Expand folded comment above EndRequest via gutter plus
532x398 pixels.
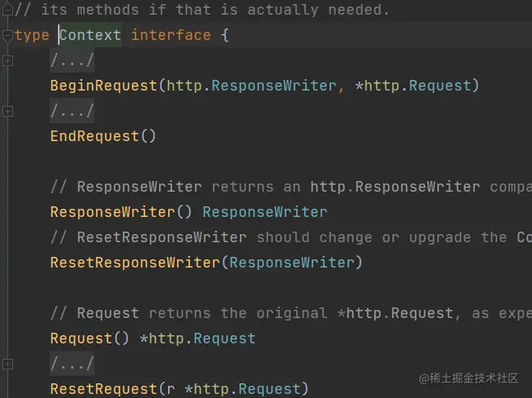tap(7, 111)
